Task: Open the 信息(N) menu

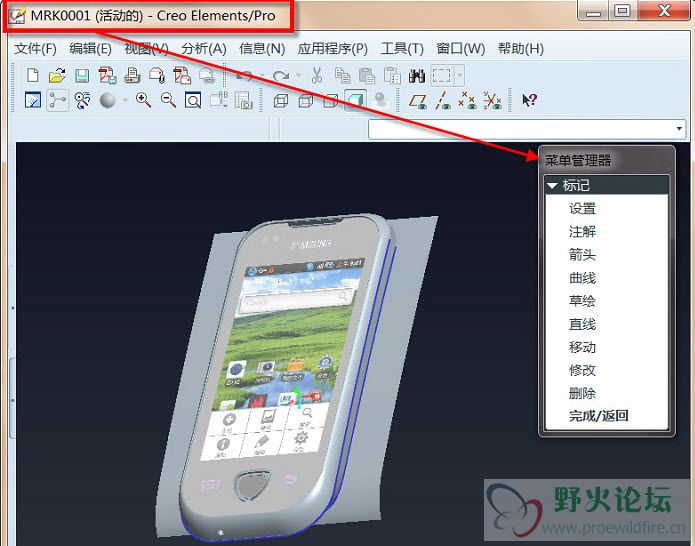Action: point(262,48)
